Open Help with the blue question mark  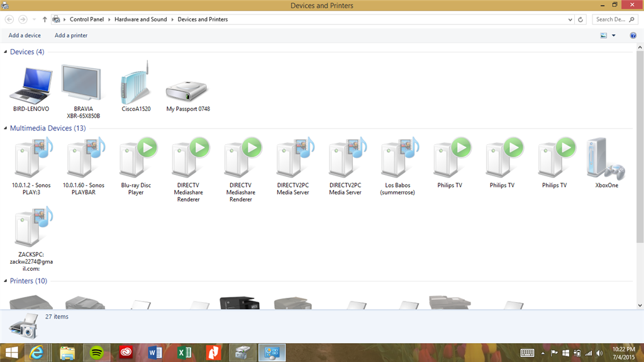tap(633, 35)
